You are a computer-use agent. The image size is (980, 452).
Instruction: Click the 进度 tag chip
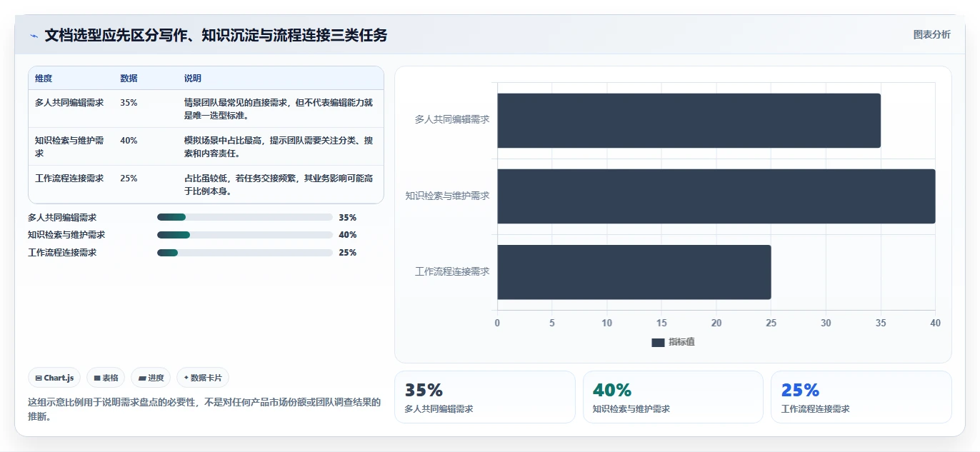pos(151,378)
